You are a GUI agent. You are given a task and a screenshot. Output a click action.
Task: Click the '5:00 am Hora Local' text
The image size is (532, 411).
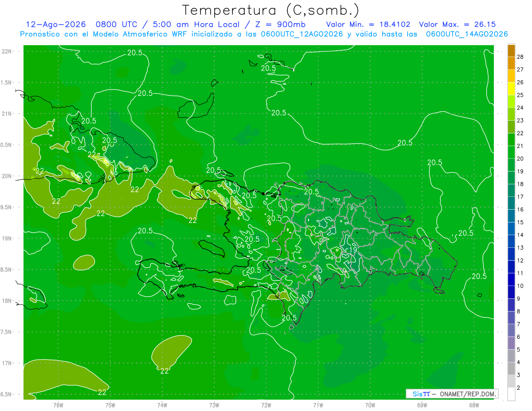[x=196, y=24]
